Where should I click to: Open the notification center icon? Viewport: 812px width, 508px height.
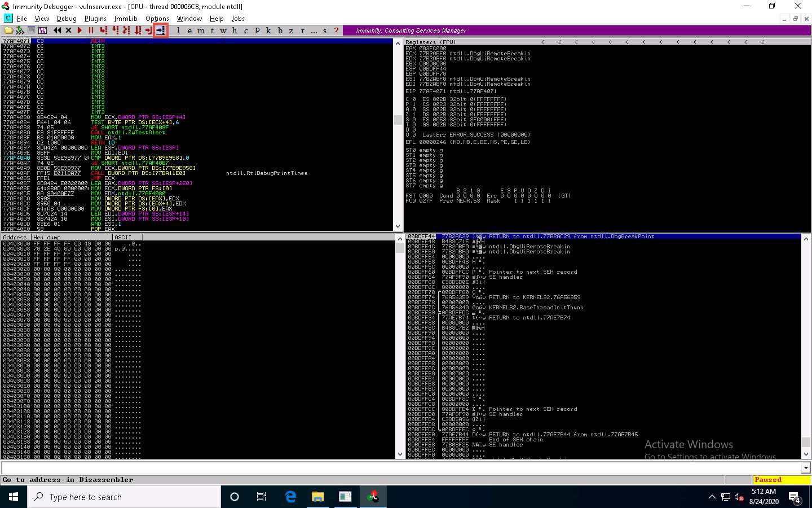(x=795, y=497)
